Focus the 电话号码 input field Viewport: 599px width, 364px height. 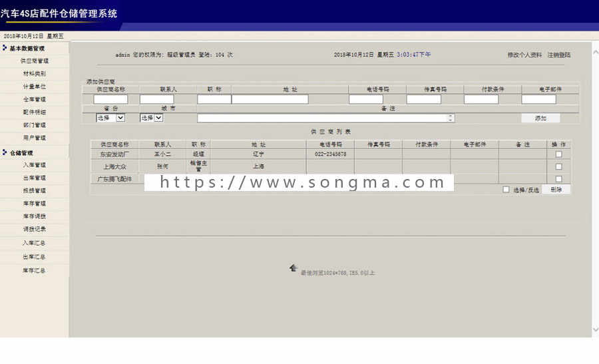click(366, 99)
